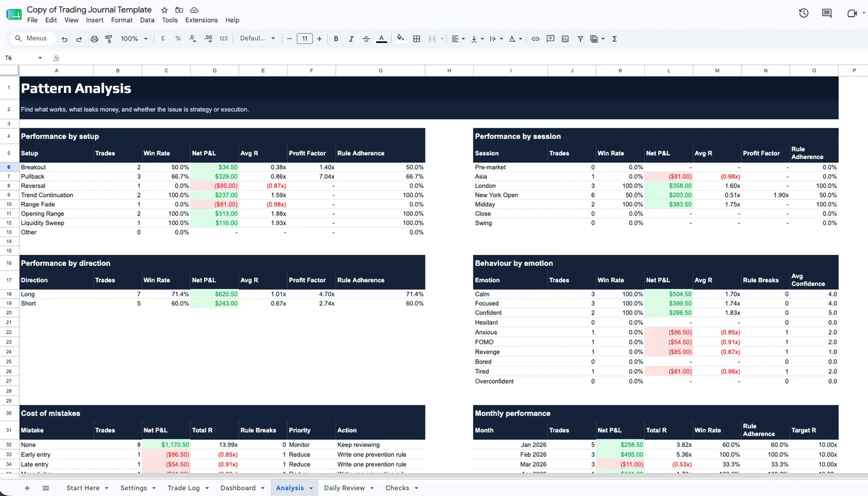Open the table views dropdown

[x=597, y=39]
